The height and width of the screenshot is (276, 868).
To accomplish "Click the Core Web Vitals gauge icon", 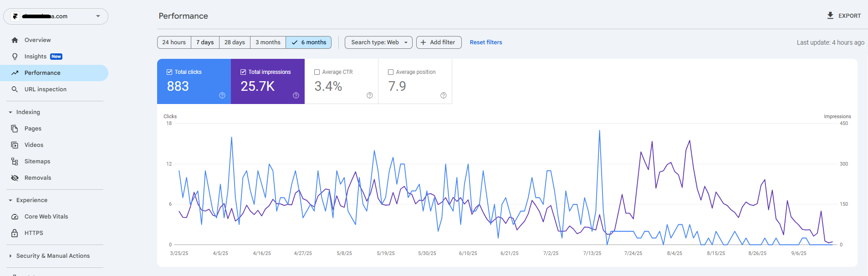I will pyautogui.click(x=15, y=217).
